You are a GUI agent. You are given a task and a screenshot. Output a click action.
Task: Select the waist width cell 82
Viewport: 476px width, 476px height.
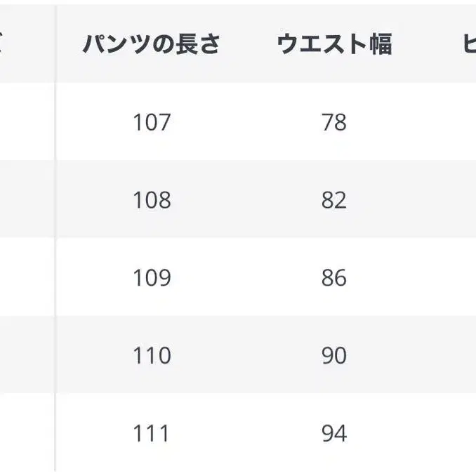pyautogui.click(x=334, y=201)
